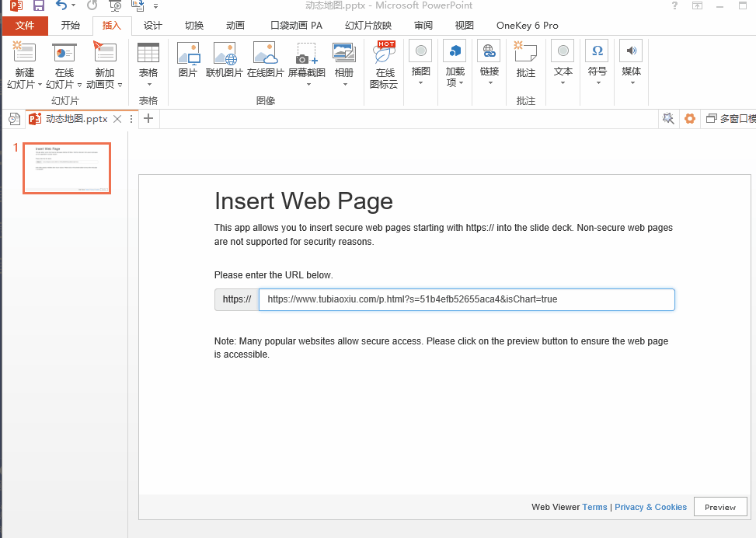Expand the 新建幻灯片 dropdown arrow

(40, 85)
